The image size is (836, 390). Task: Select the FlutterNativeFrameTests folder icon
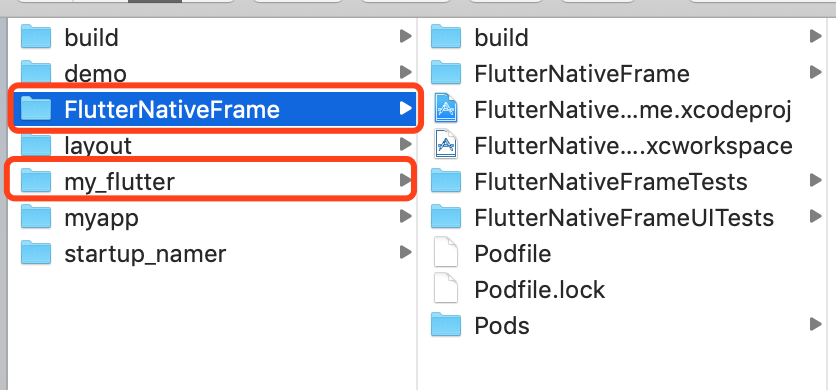[446, 181]
